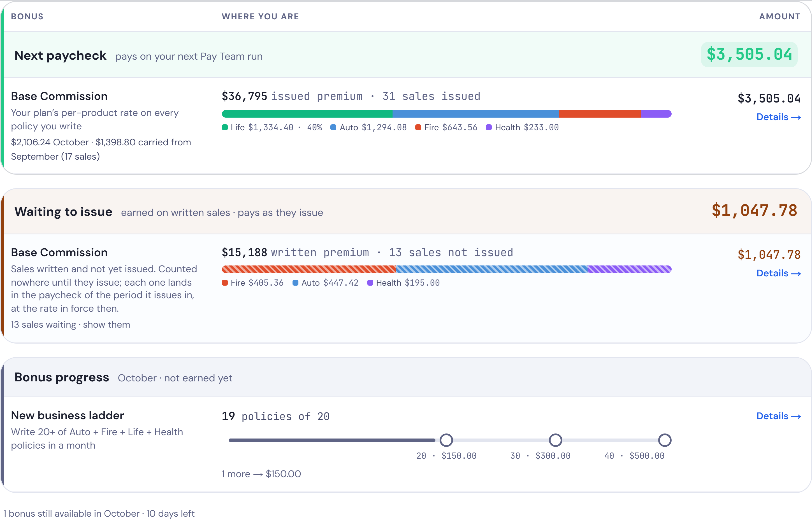The height and width of the screenshot is (520, 812).
Task: Click "October · not earned yet" subtitle
Action: [175, 378]
